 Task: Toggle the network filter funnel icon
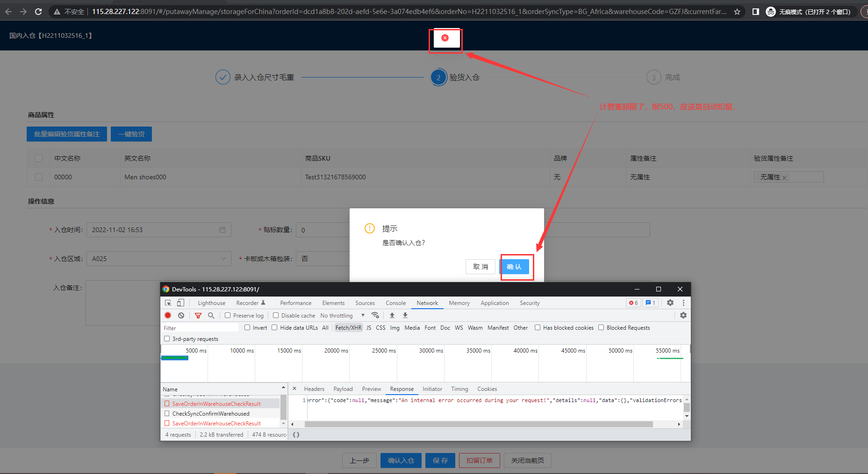[198, 315]
